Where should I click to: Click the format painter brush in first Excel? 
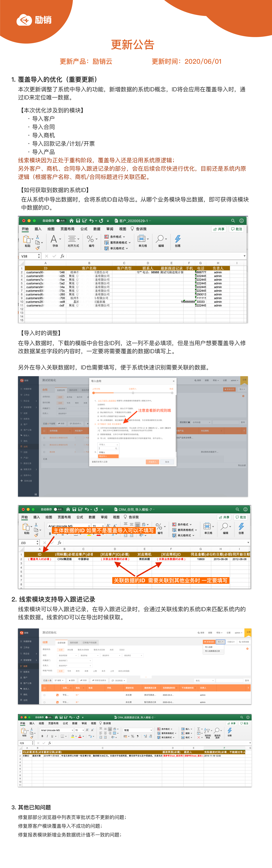[x=38, y=248]
